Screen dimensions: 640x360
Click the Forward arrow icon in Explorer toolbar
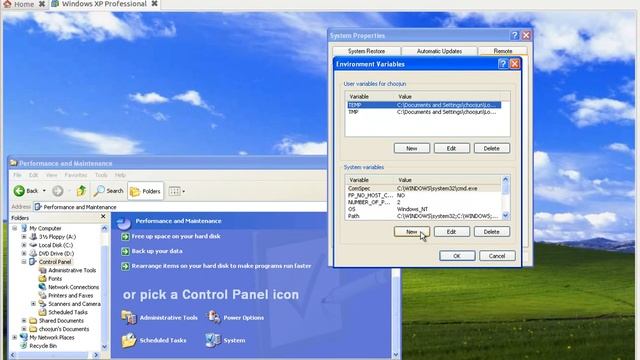(x=58, y=191)
